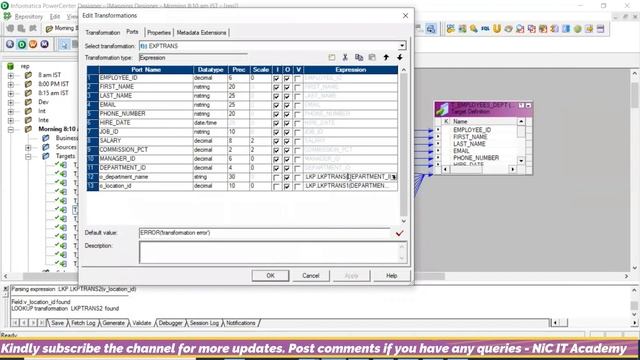Switch to the Transformation tab

[102, 33]
